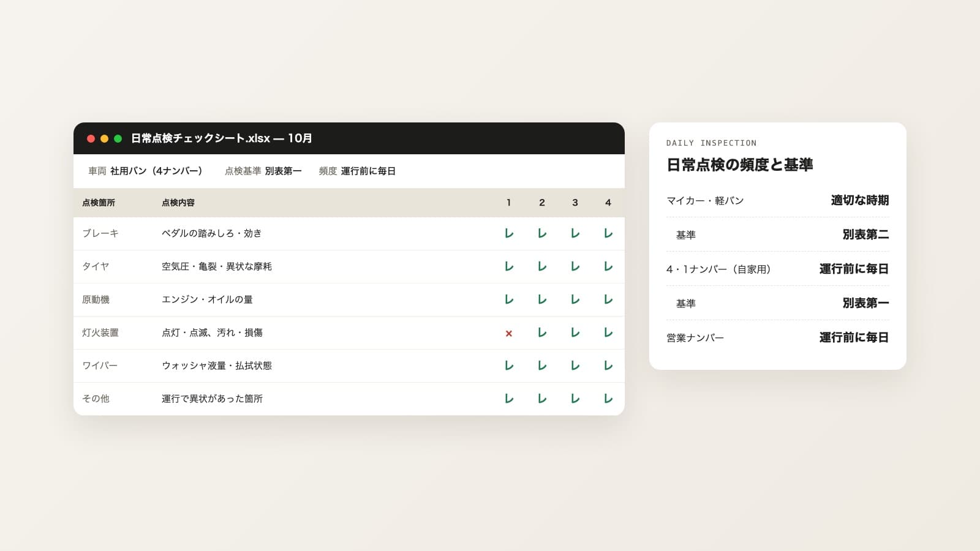Select the ウォッシャ液量・払拭状態 cell

point(217,365)
